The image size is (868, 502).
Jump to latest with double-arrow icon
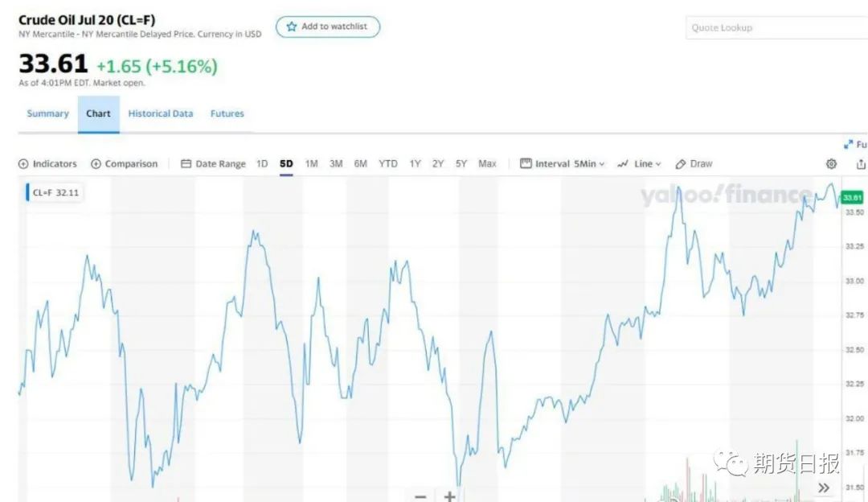(x=824, y=488)
